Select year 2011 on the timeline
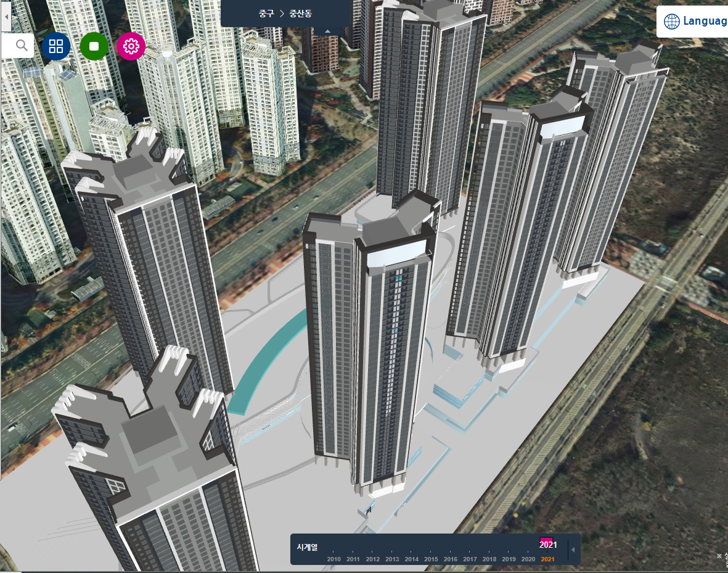The image size is (728, 573). [353, 559]
